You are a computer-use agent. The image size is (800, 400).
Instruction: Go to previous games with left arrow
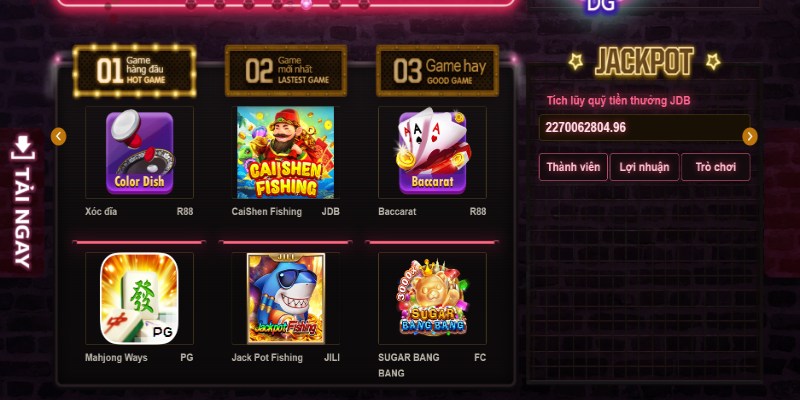59,136
